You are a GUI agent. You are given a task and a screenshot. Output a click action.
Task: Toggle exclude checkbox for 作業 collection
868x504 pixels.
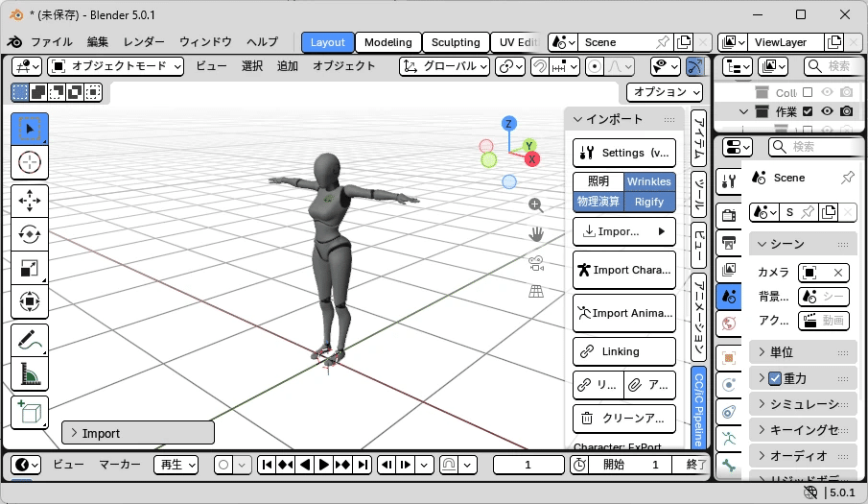[808, 111]
